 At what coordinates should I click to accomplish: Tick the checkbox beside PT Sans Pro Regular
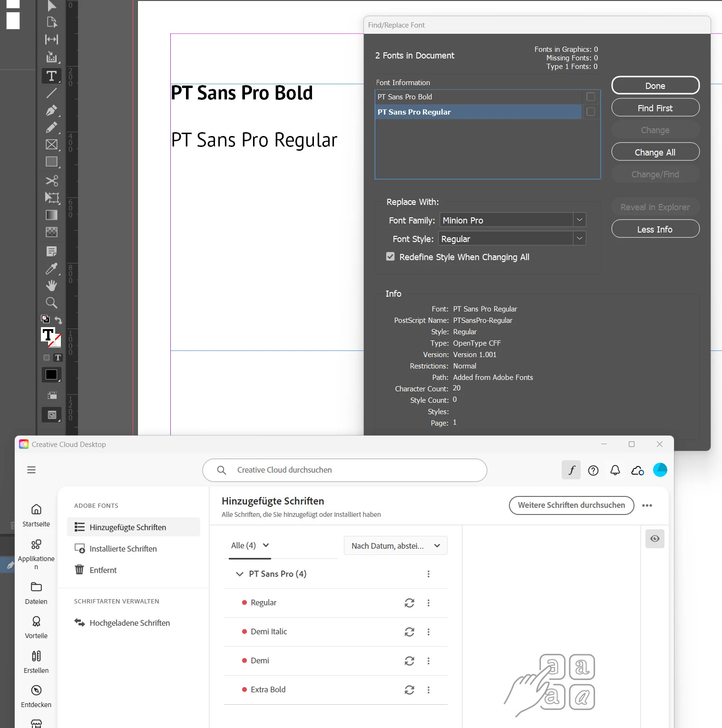pyautogui.click(x=591, y=112)
